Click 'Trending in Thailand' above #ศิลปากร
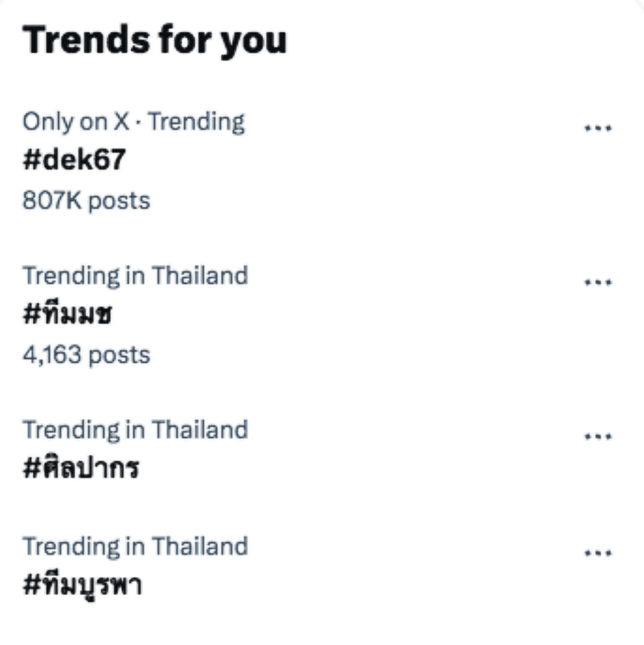Screen dimensions: 644x645 [x=135, y=430]
